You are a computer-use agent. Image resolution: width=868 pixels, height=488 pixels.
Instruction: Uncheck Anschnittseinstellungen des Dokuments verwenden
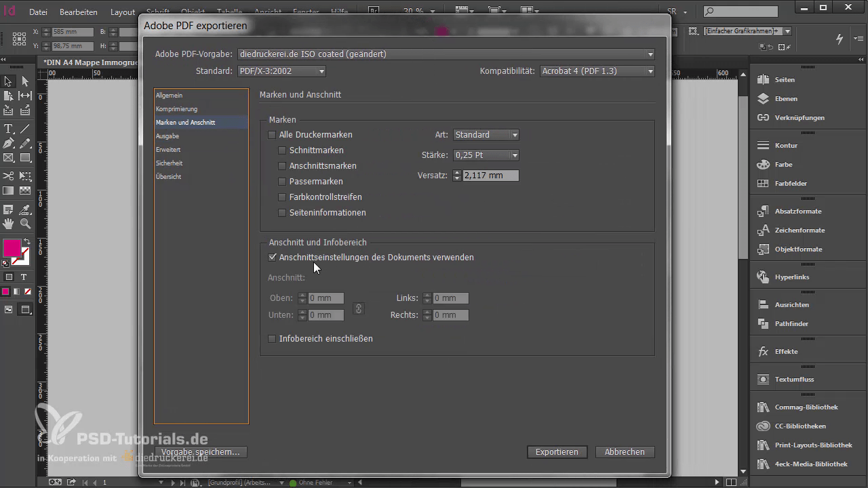273,258
